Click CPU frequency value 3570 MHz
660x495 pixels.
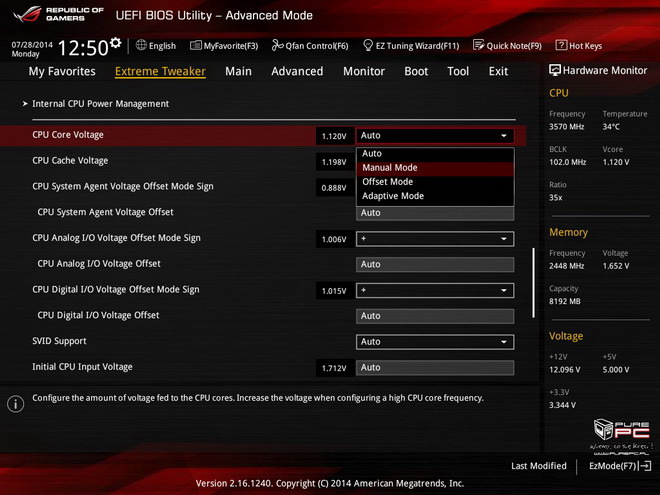[567, 127]
